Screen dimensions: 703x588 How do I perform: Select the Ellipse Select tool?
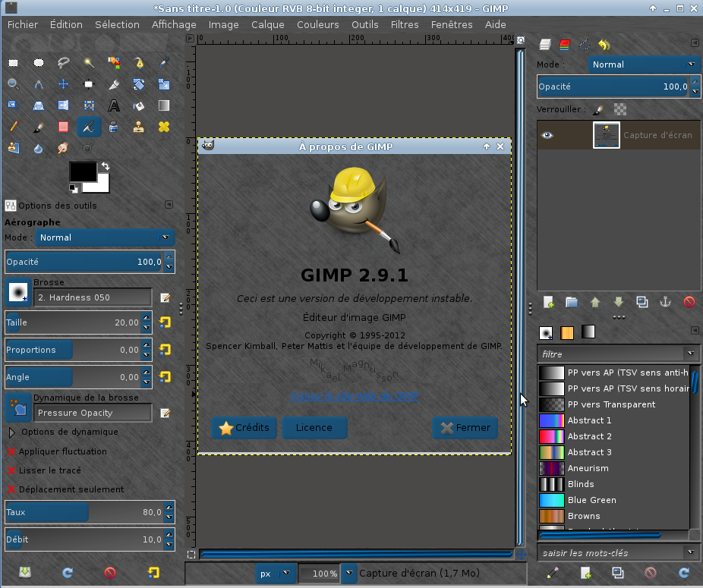pos(39,63)
